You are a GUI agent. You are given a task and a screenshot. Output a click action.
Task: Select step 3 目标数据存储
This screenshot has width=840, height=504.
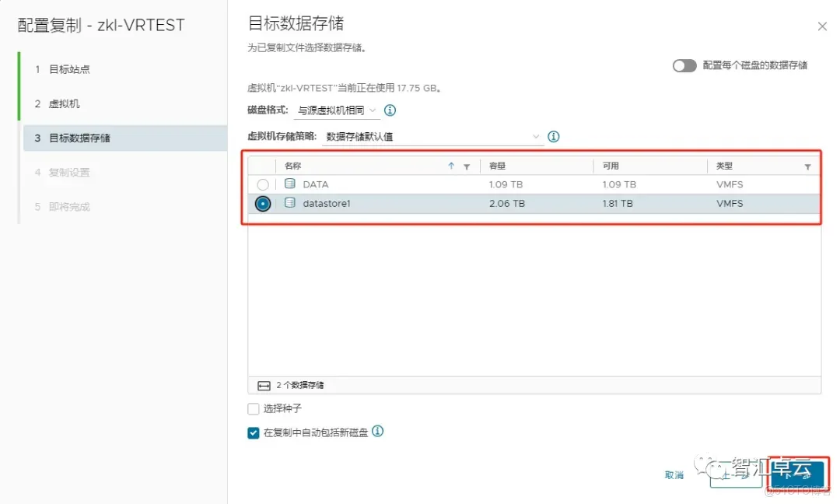[125, 138]
